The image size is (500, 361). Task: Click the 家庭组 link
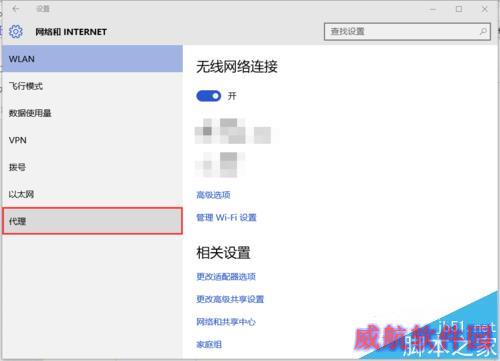(x=209, y=344)
